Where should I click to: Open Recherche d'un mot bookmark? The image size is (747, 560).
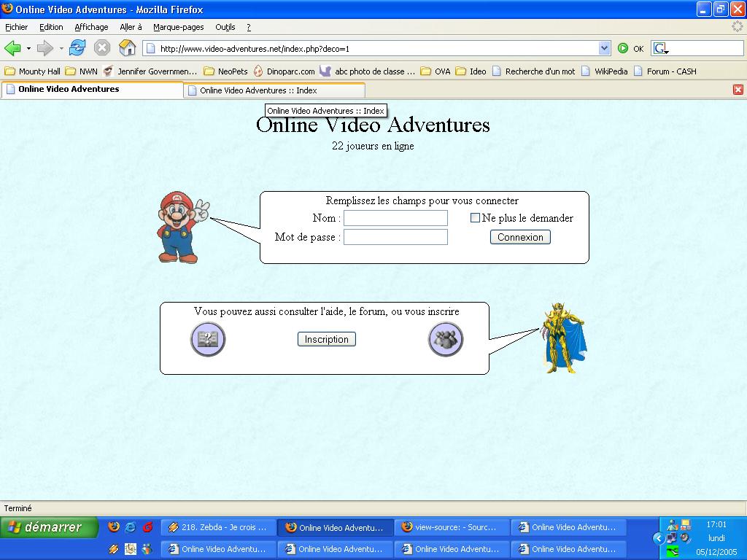[534, 71]
